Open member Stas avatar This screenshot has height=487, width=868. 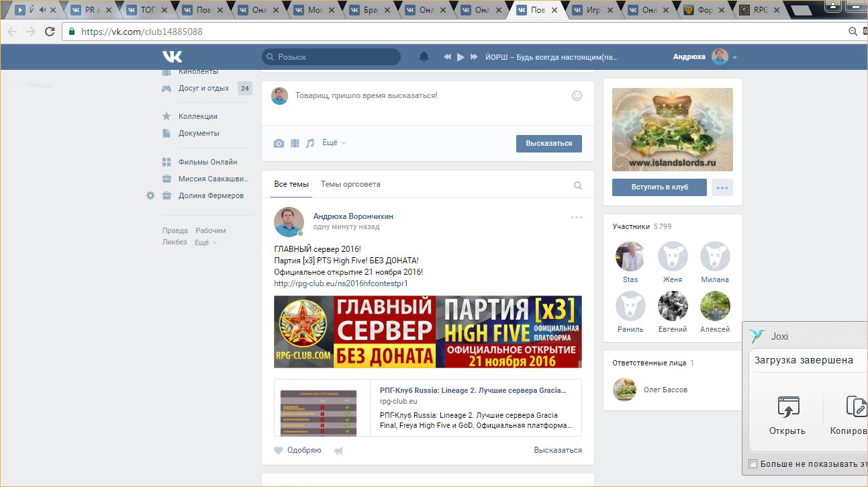[x=630, y=256]
